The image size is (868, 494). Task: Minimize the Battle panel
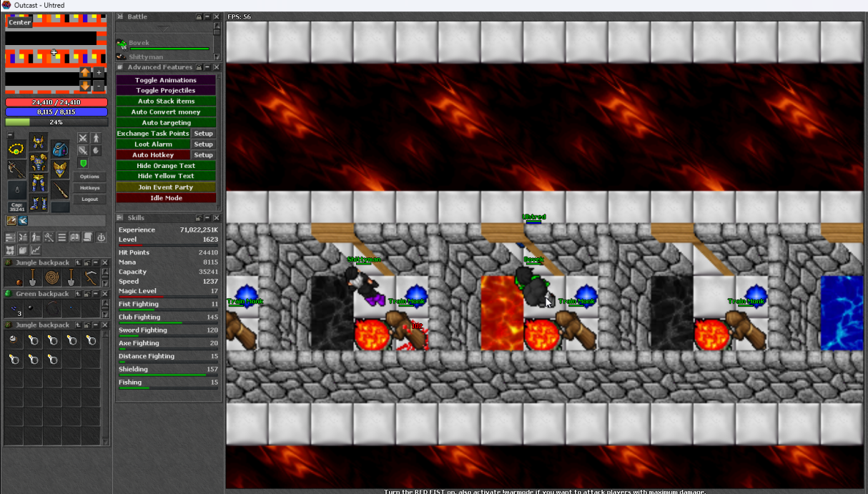tap(207, 16)
